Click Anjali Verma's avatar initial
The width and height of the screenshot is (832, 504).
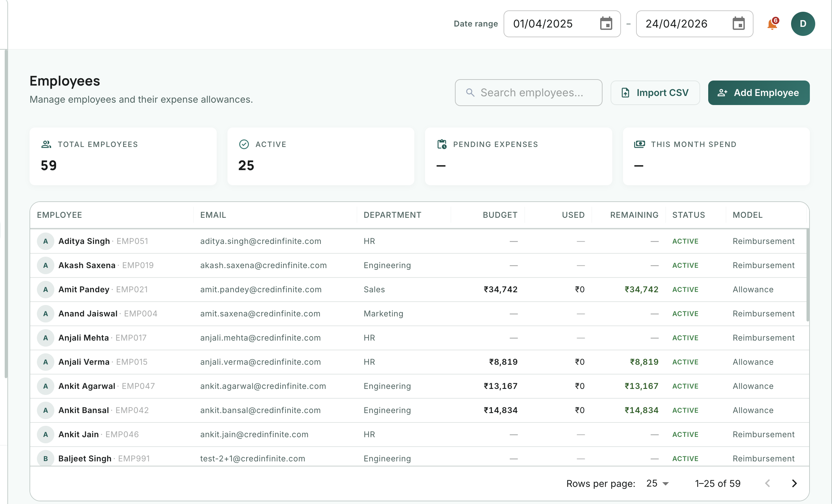coord(46,362)
